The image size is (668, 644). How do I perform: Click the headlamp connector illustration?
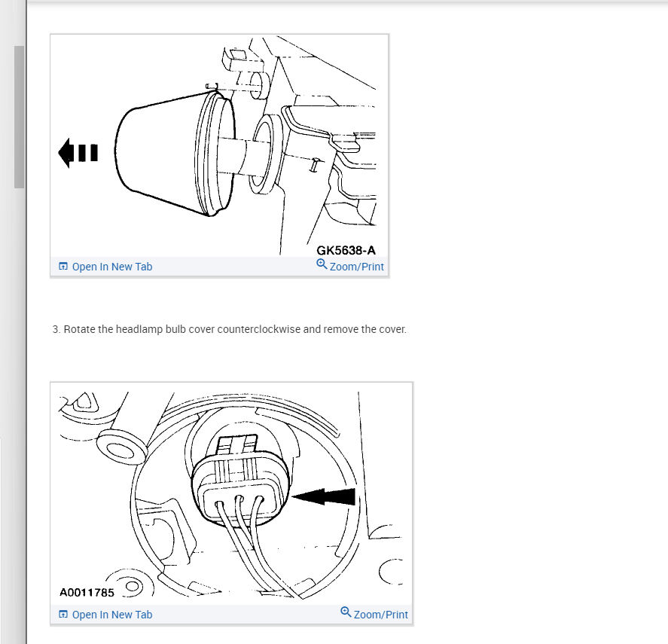[x=231, y=494]
